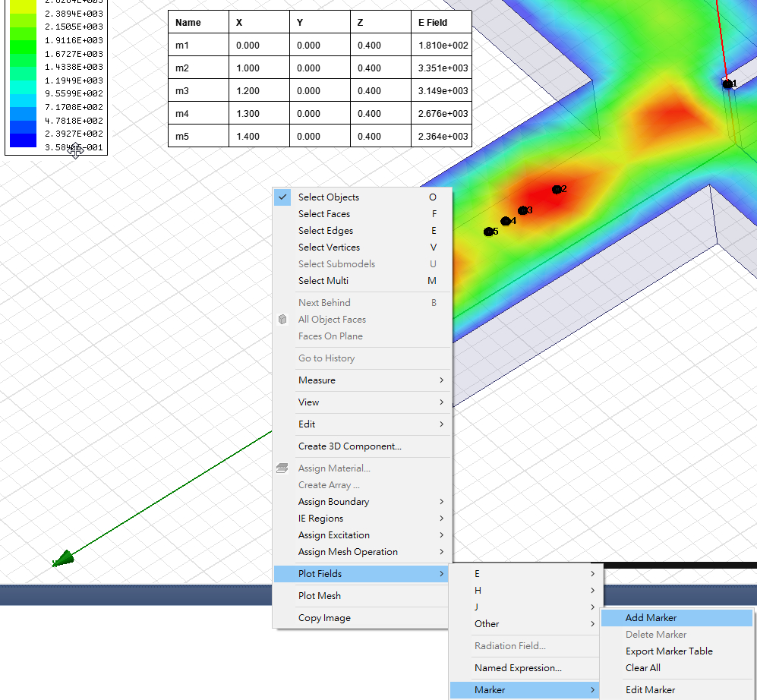Select marker m4 dot on field plot
757x700 pixels.
pyautogui.click(x=506, y=221)
